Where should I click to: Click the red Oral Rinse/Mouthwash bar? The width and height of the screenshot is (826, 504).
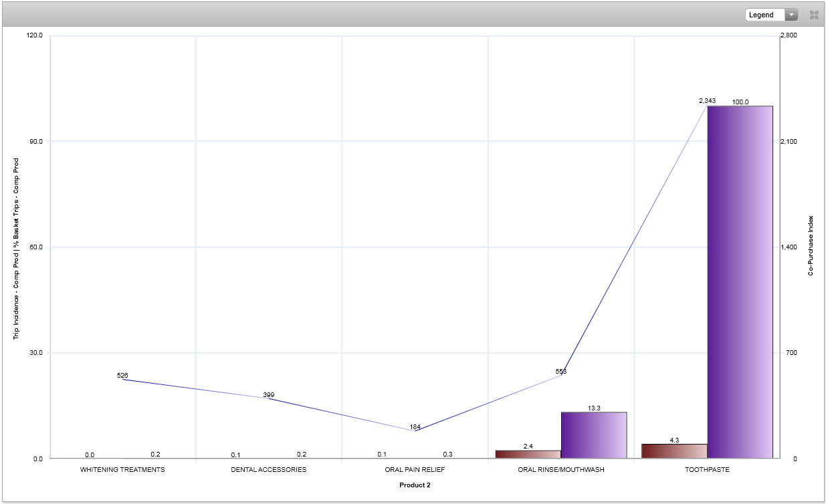click(x=528, y=455)
